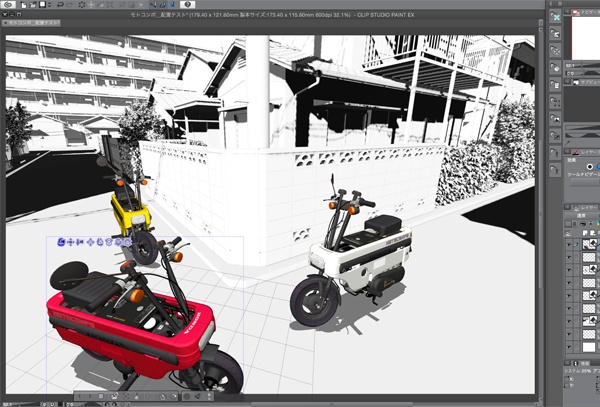Select the topmost layer thumbnail with red scooter

(x=589, y=244)
